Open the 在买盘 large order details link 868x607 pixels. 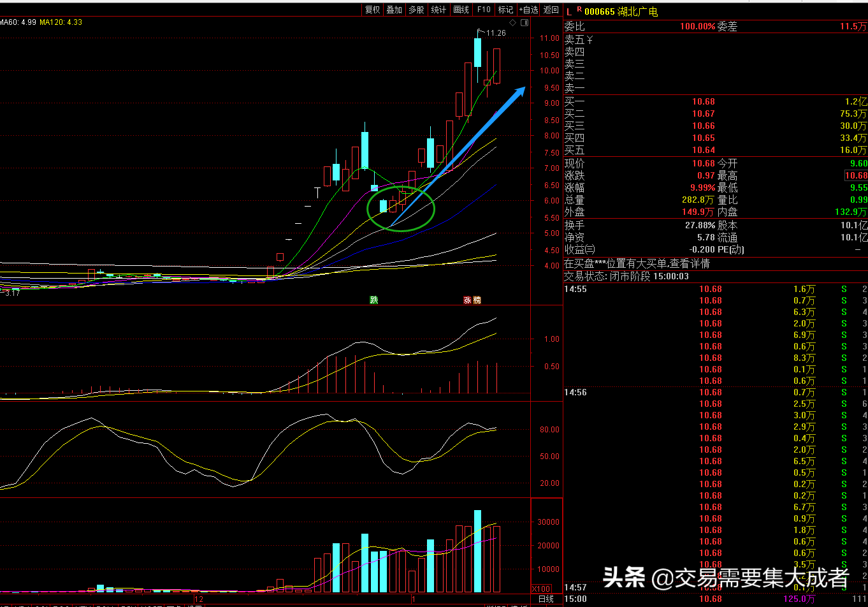click(636, 263)
